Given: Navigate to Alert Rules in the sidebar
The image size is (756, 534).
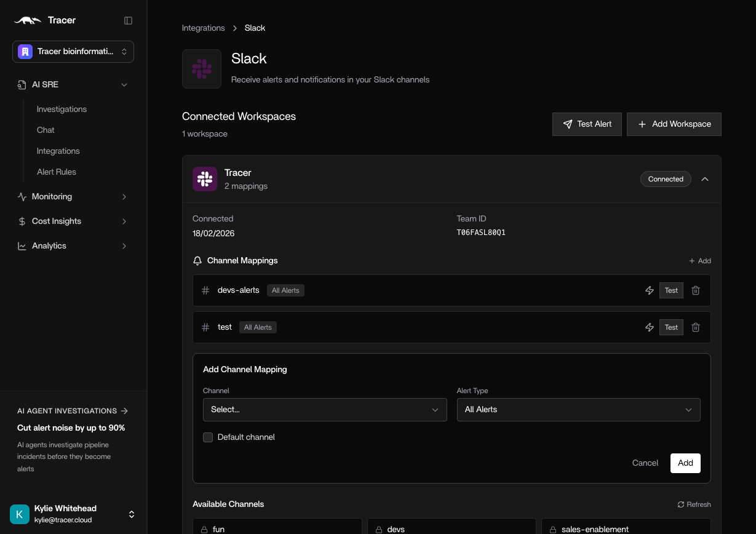Looking at the screenshot, I should (x=57, y=172).
